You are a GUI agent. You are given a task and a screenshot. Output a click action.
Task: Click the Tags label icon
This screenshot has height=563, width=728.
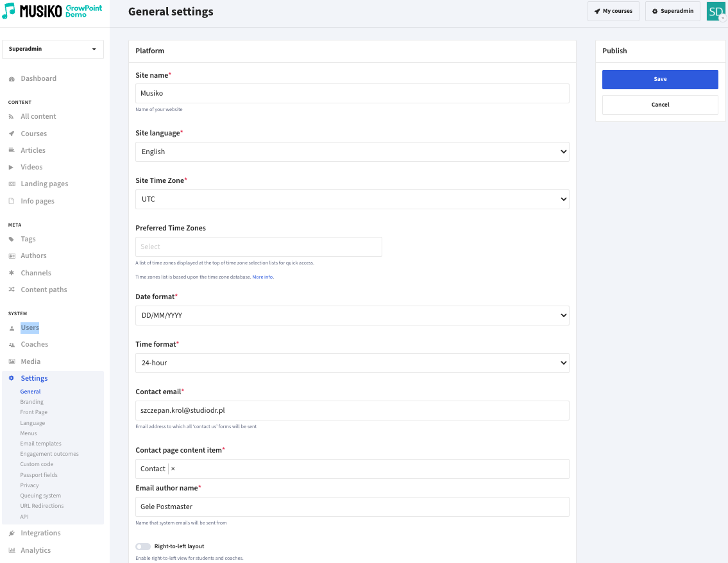(x=12, y=239)
